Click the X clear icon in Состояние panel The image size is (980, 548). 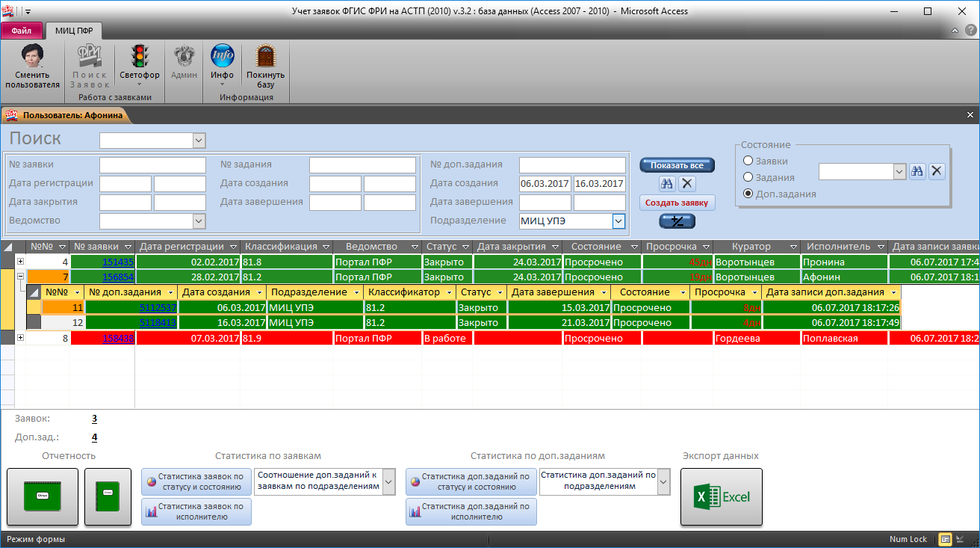(937, 171)
